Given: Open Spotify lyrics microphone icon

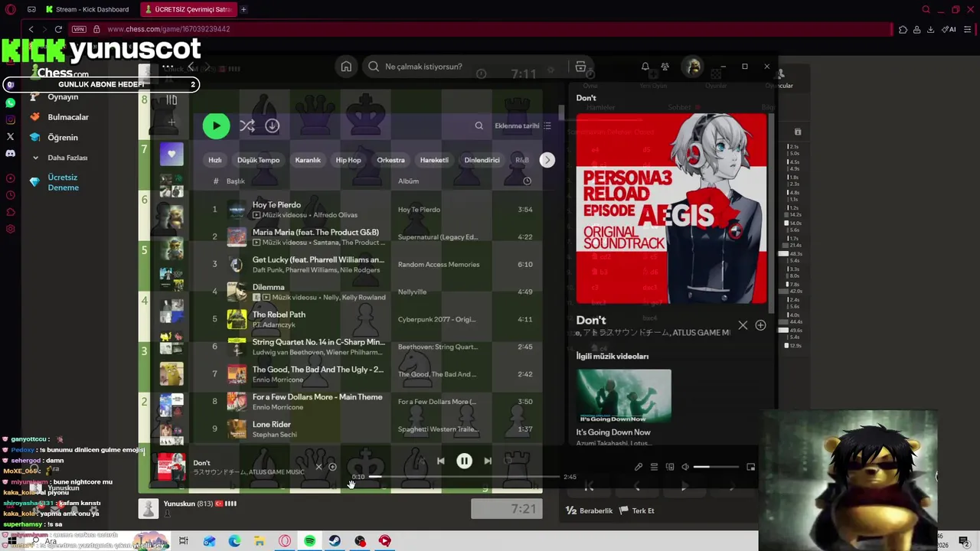Looking at the screenshot, I should (639, 467).
